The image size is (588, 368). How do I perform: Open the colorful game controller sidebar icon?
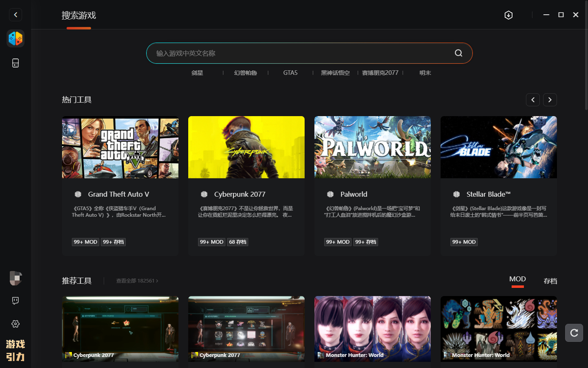(x=16, y=38)
